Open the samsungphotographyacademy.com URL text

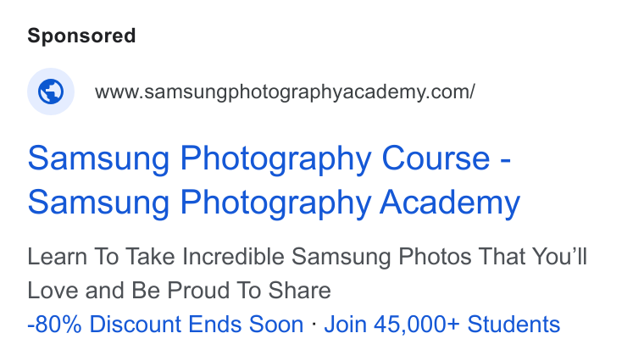[285, 92]
